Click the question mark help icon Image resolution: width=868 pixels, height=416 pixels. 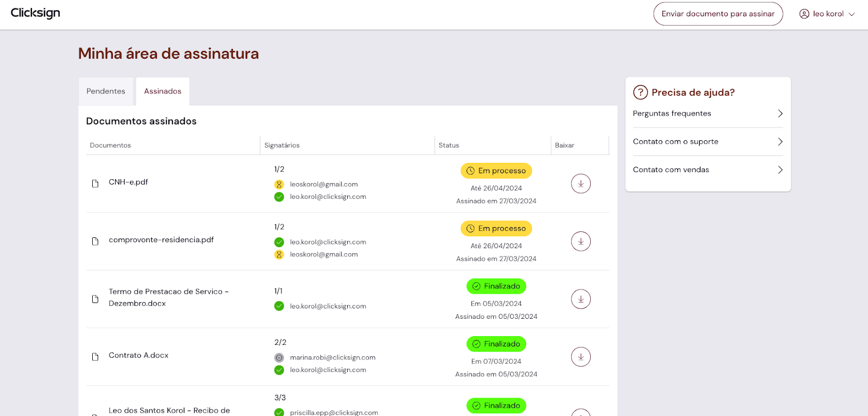pos(640,92)
